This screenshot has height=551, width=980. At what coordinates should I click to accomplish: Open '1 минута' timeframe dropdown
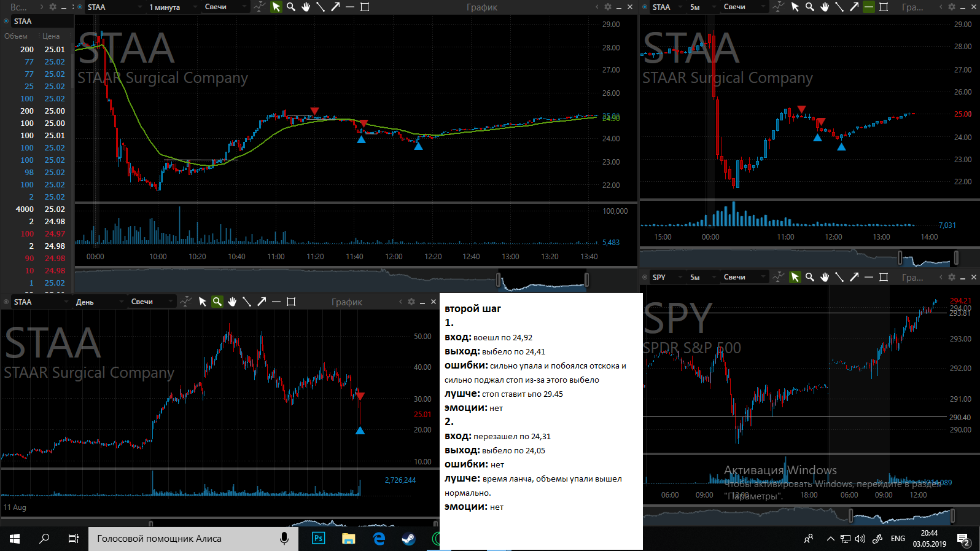point(172,7)
